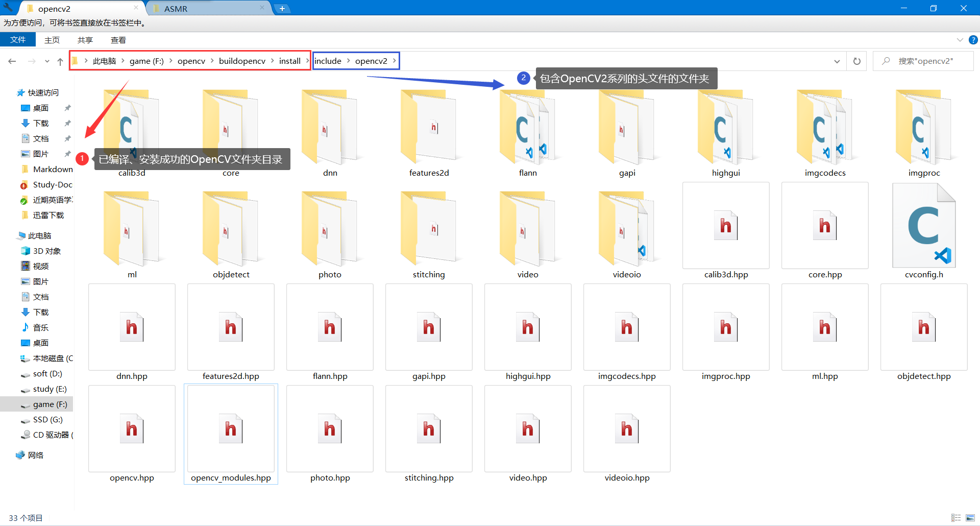The image size is (980, 526).
Task: Select the calib3d.hpp header file
Action: pos(726,231)
